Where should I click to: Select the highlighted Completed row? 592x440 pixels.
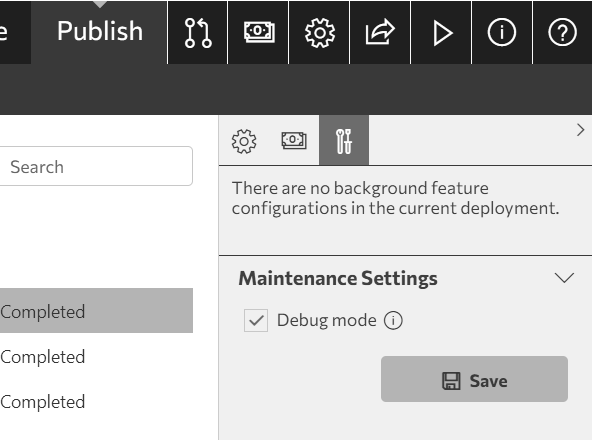(96, 310)
